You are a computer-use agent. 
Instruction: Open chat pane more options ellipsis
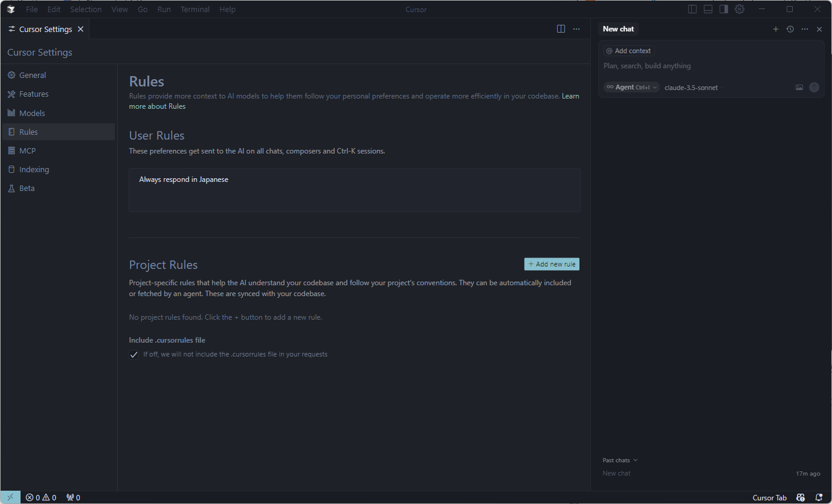point(805,29)
